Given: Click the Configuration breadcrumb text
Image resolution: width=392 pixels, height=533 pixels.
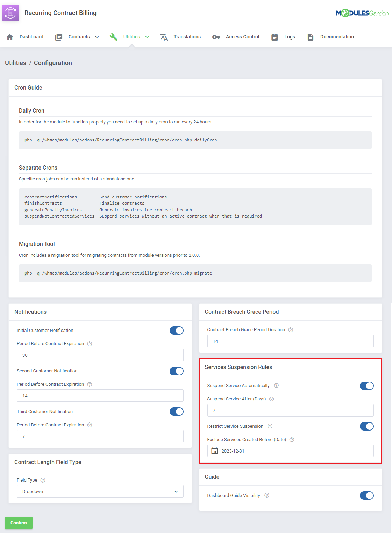Looking at the screenshot, I should [x=53, y=63].
